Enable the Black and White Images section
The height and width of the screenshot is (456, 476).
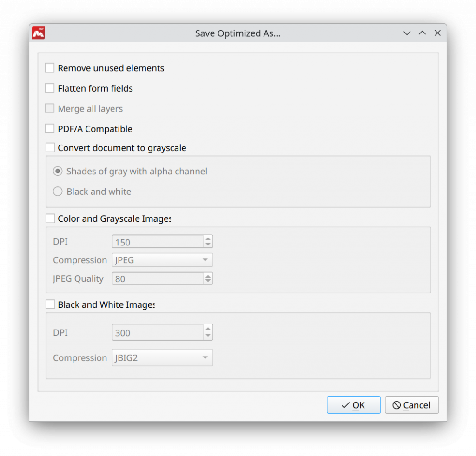tap(50, 304)
